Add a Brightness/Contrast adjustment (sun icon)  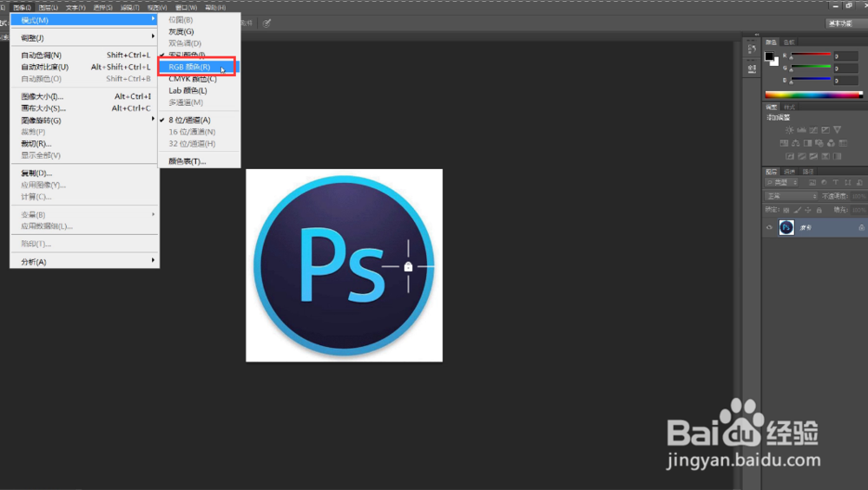789,130
